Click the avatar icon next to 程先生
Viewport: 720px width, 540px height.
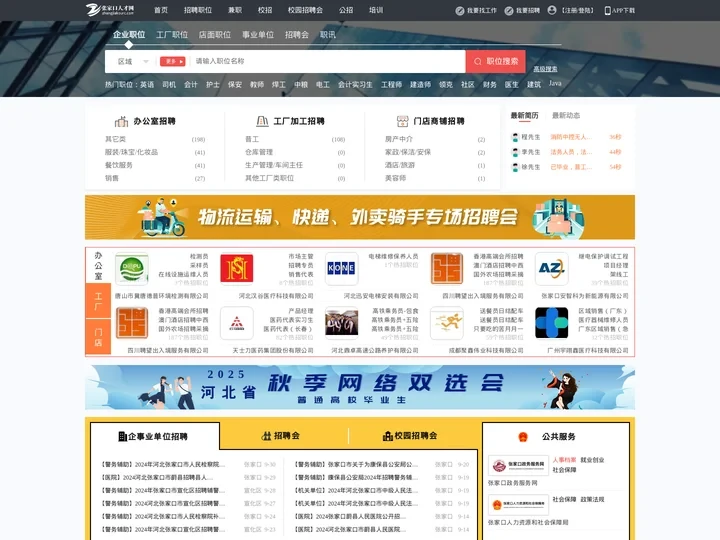(x=515, y=137)
